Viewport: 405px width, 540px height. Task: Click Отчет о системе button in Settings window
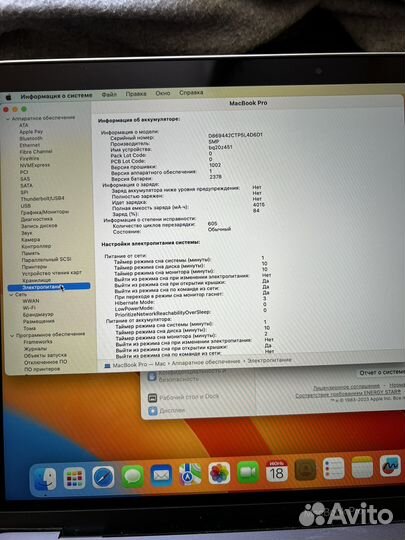point(381,373)
